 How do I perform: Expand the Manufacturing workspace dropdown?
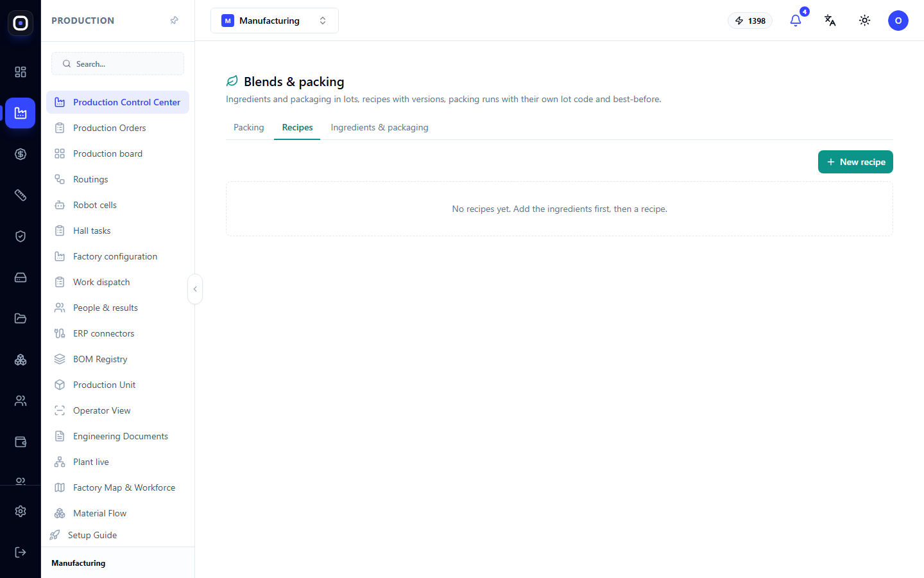tap(275, 21)
